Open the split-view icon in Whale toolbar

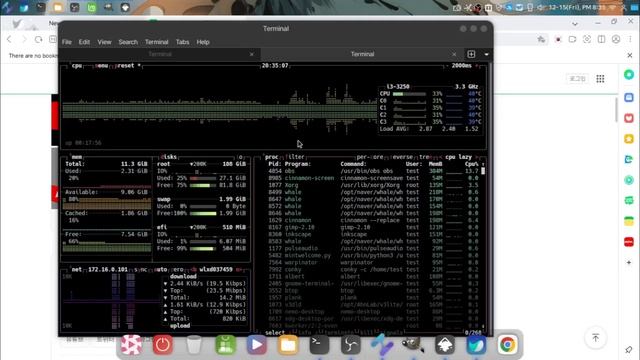[x=601, y=39]
